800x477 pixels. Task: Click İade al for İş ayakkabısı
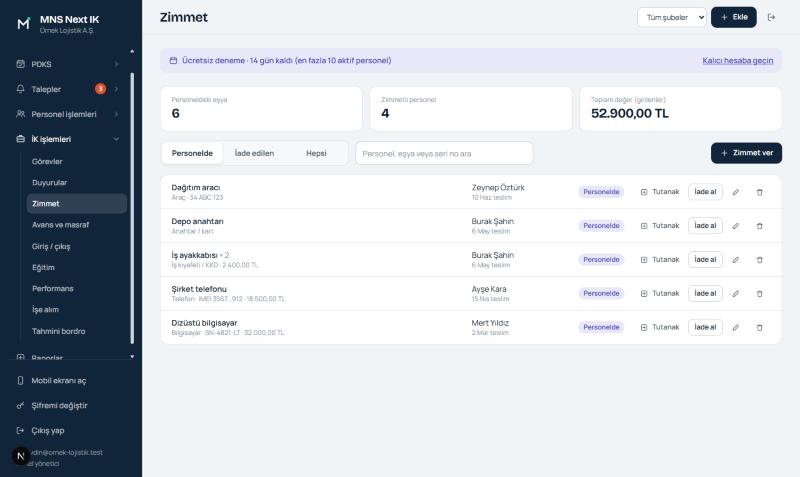coord(705,259)
